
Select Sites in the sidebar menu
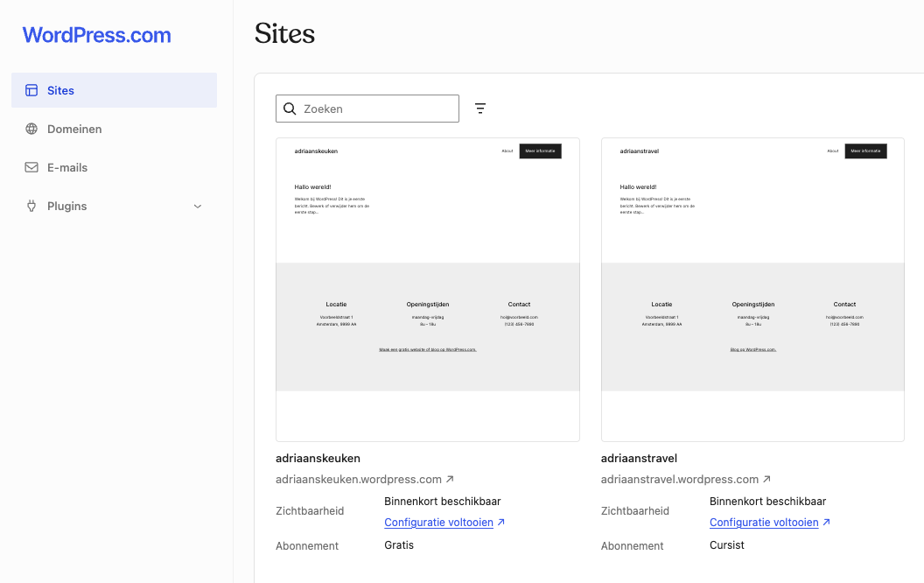[x=114, y=90]
